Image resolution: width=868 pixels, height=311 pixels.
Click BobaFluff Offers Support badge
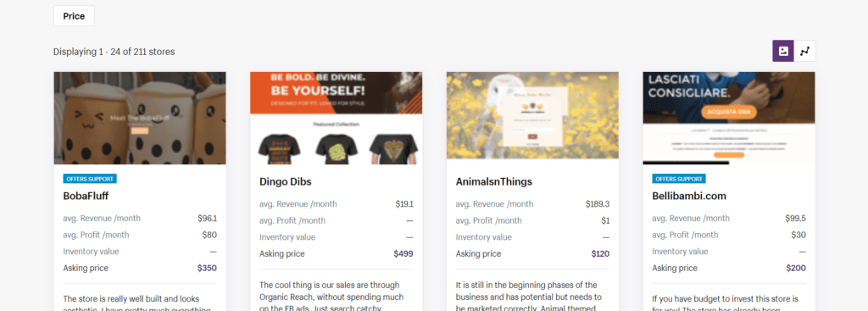(x=90, y=179)
